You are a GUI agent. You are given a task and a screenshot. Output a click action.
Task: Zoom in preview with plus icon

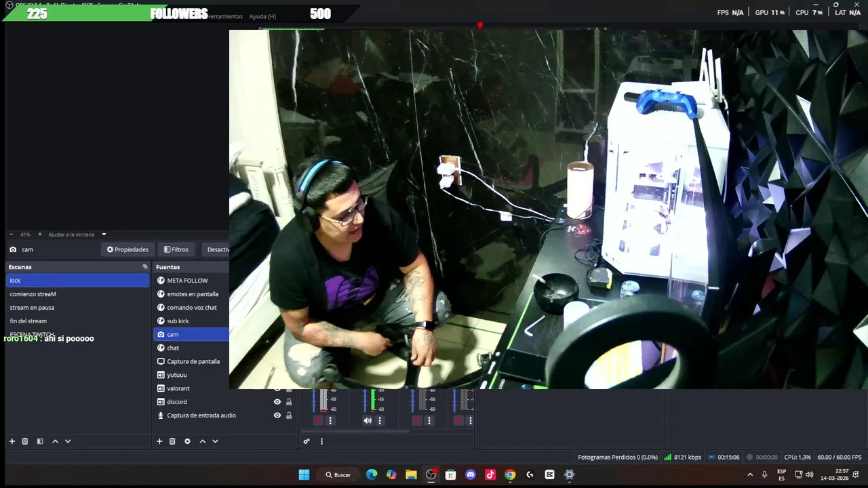click(39, 235)
